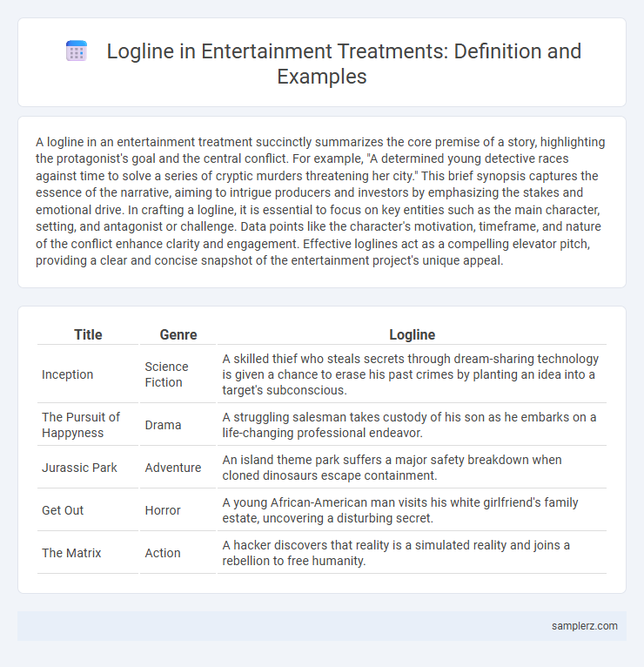Screen dimensions: 644x667
Task: Select the 'Drama' genre cell
Action: pos(178,425)
